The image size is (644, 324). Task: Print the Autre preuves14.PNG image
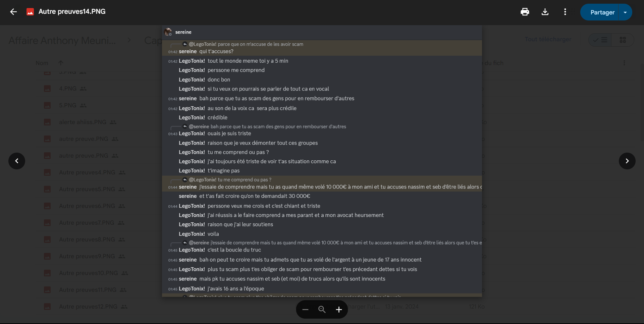[525, 12]
